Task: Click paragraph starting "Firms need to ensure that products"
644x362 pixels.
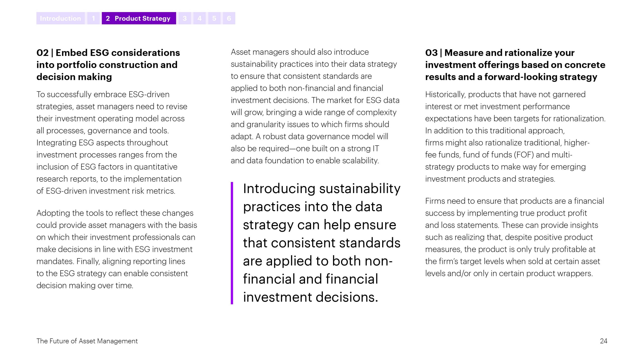Action: (x=514, y=237)
